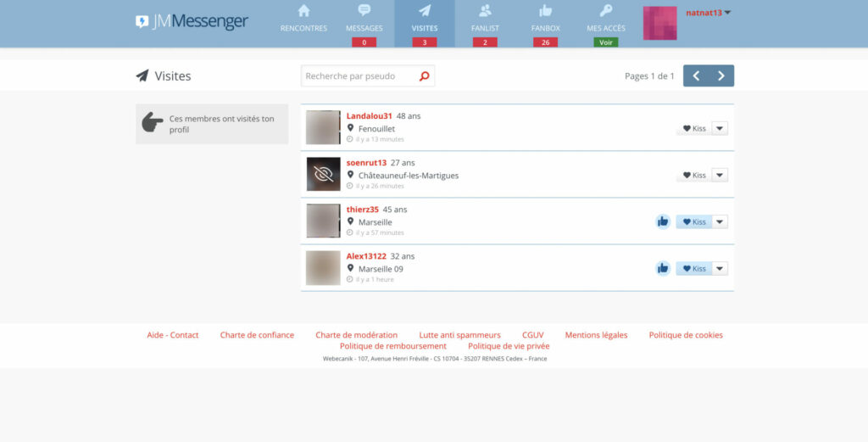The width and height of the screenshot is (868, 442).
Task: Expand the dropdown next to soenrut13's Kiss
Action: pyautogui.click(x=720, y=175)
